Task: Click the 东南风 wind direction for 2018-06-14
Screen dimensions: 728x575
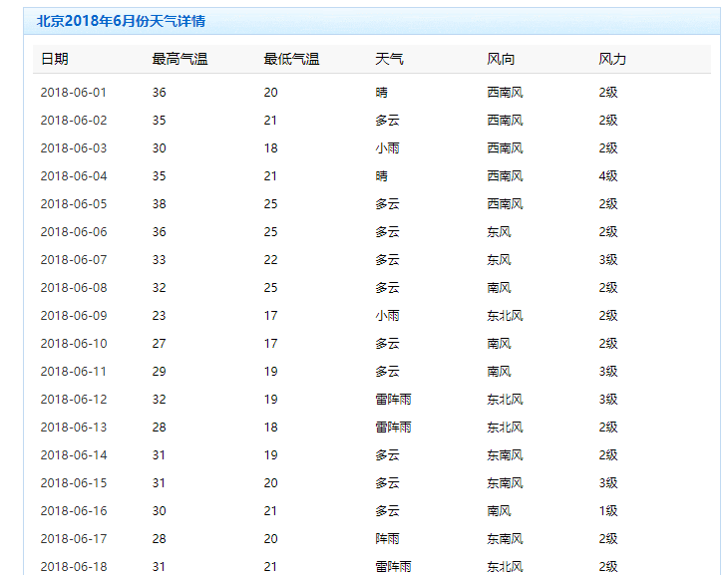Action: (505, 455)
